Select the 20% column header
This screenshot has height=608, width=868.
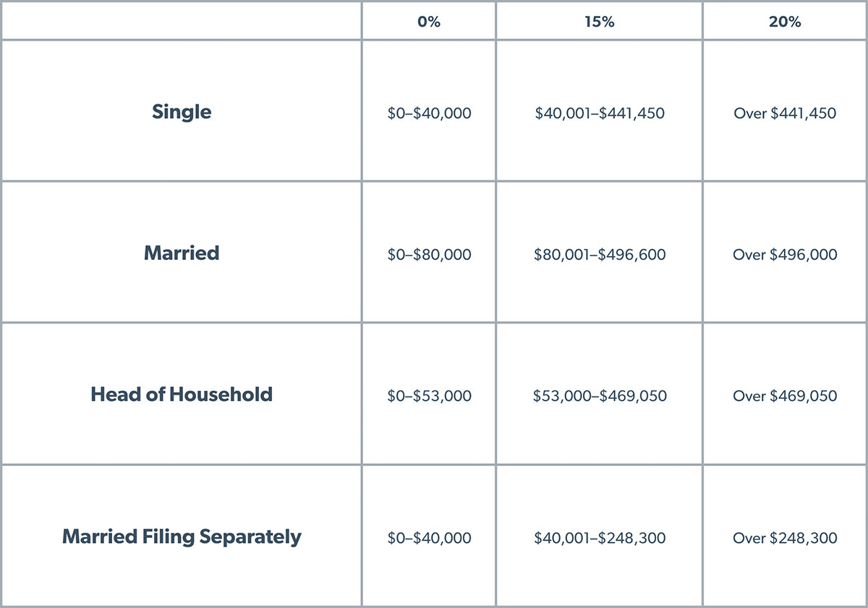tap(785, 22)
